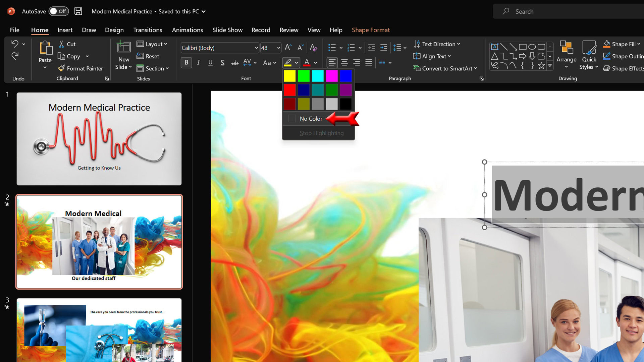Toggle the AutoSave switch

(x=59, y=11)
